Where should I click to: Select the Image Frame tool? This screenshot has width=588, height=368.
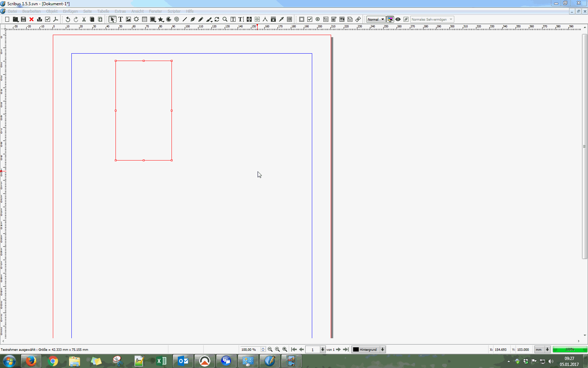click(x=128, y=20)
